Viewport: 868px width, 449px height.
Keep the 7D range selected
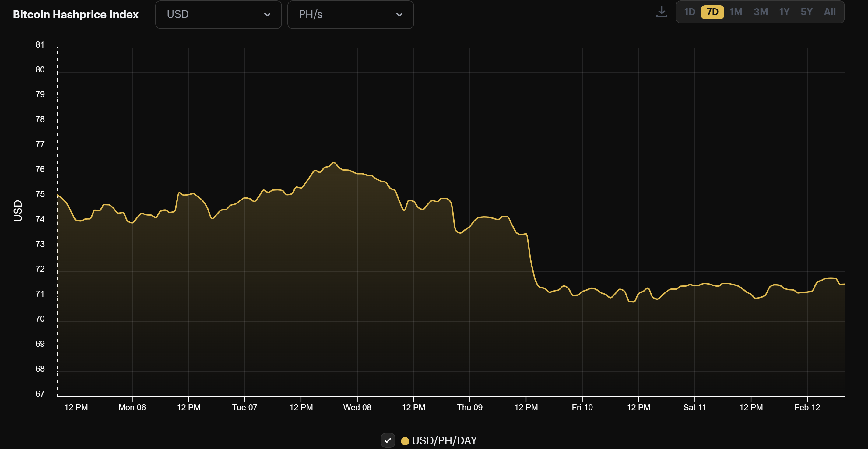(x=712, y=12)
